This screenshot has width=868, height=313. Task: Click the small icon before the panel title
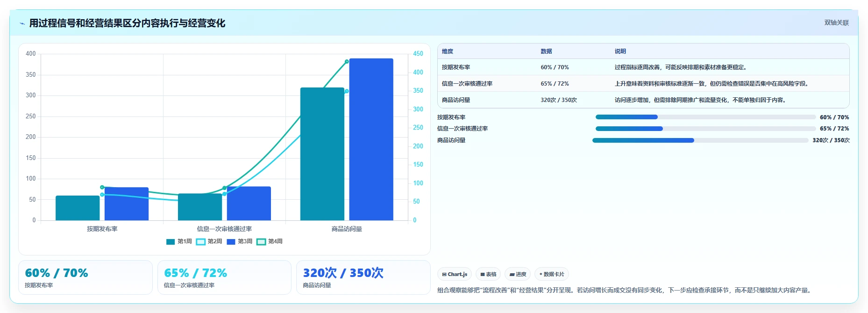22,23
